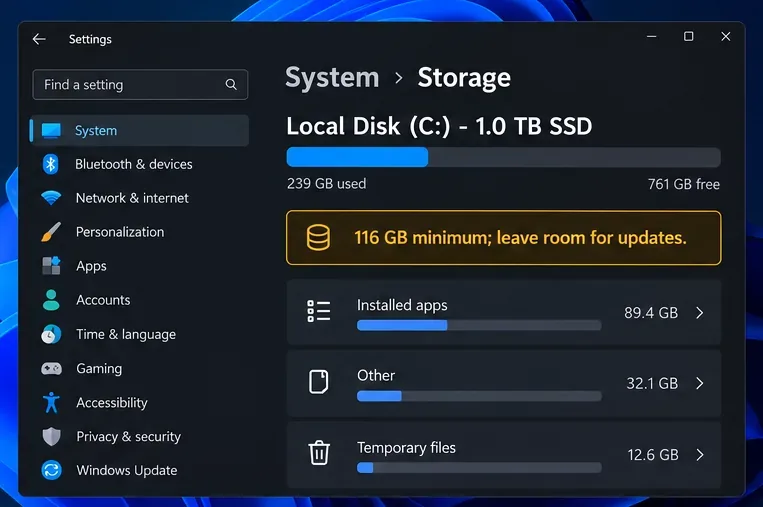Viewport: 763px width, 507px height.
Task: Click the Apps grid icon
Action: pos(51,266)
